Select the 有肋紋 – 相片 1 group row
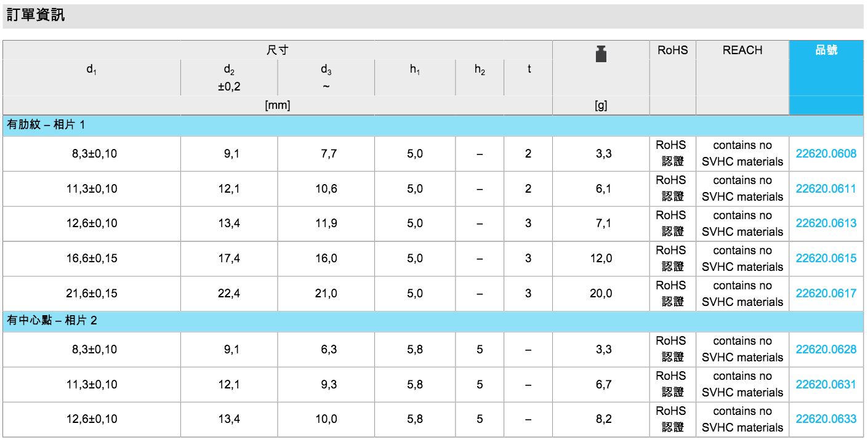 pos(46,126)
